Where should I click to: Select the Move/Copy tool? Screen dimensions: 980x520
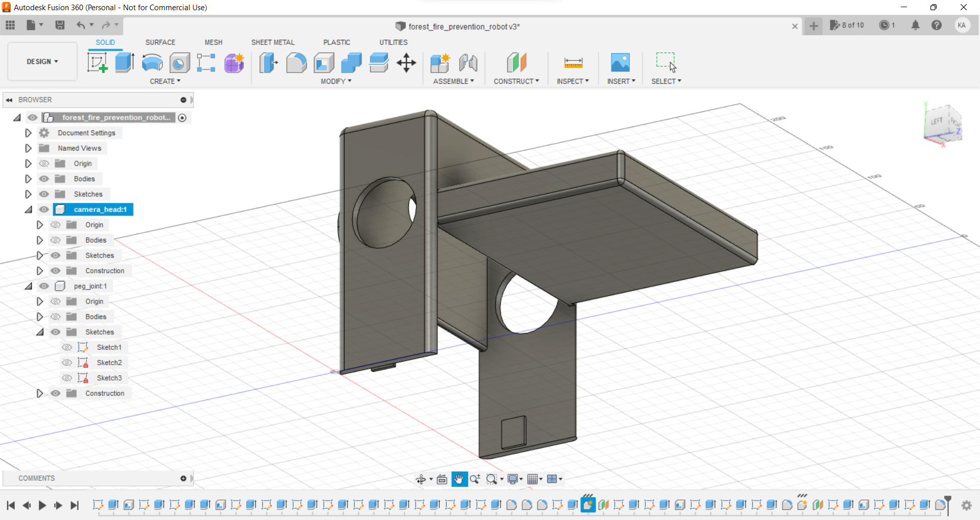[406, 62]
